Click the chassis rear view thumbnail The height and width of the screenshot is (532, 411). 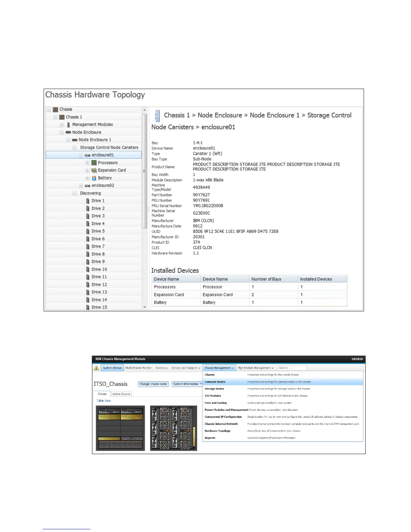[174, 428]
